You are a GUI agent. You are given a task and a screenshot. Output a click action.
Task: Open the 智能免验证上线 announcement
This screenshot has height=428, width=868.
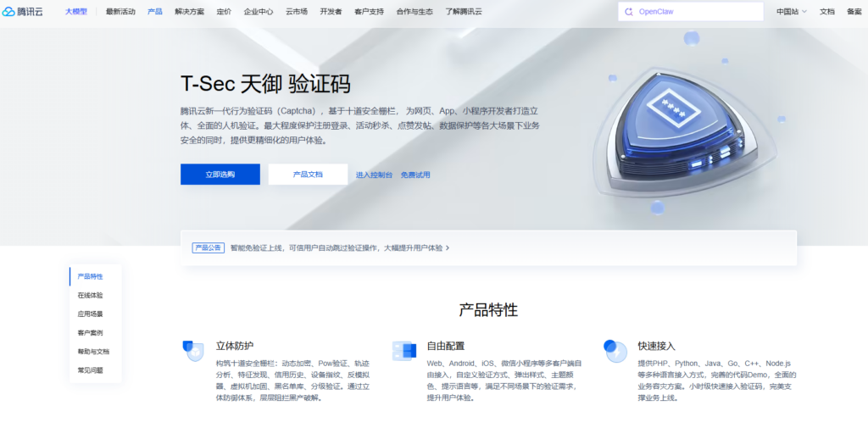tap(337, 248)
